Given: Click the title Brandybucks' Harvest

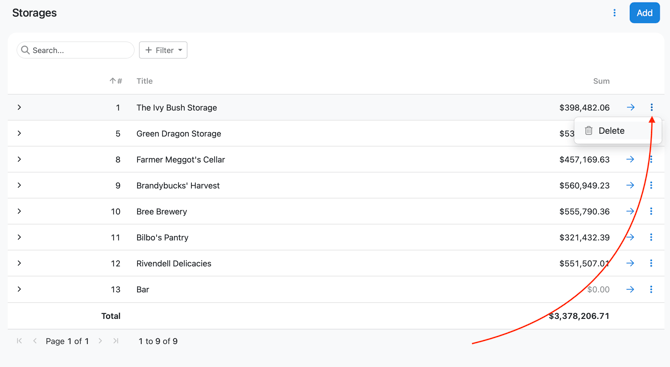Looking at the screenshot, I should click(x=178, y=185).
